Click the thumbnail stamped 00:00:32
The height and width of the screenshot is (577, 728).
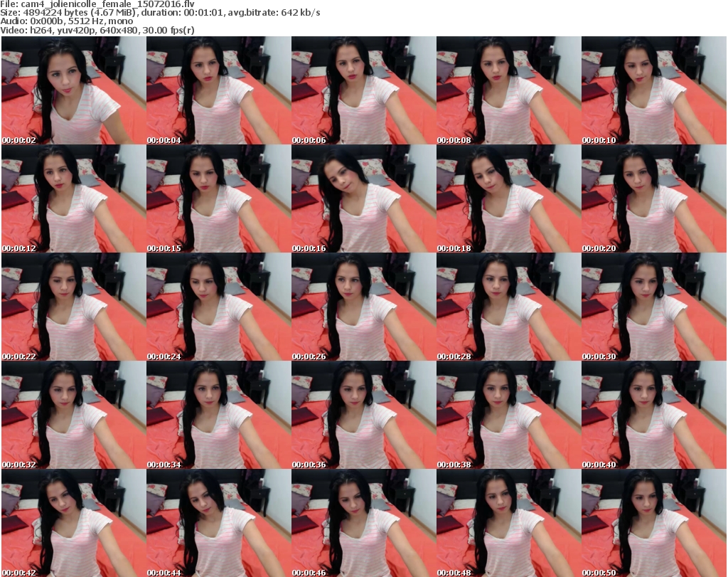[x=74, y=415]
